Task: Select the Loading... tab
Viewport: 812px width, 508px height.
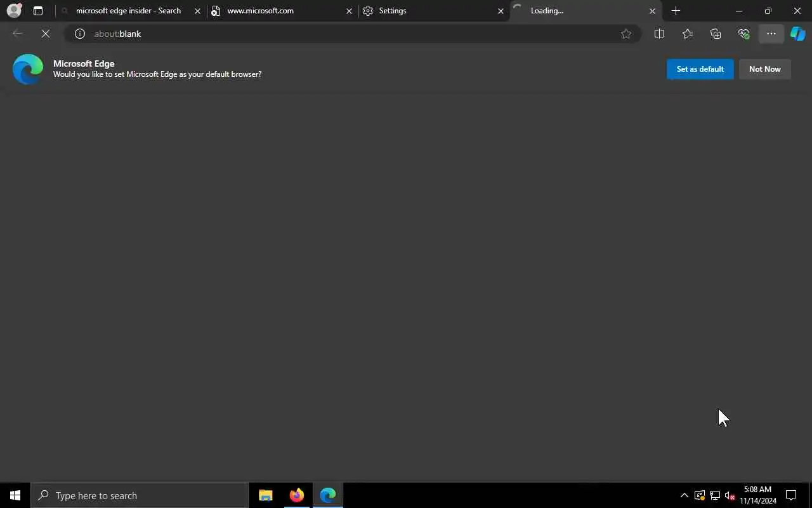Action: pos(586,11)
